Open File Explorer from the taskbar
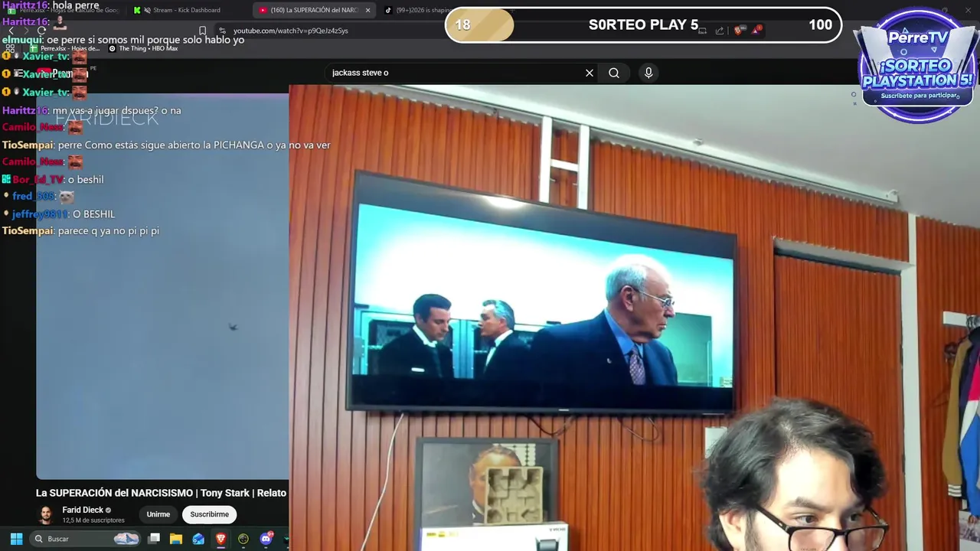The image size is (980, 551). 176,539
